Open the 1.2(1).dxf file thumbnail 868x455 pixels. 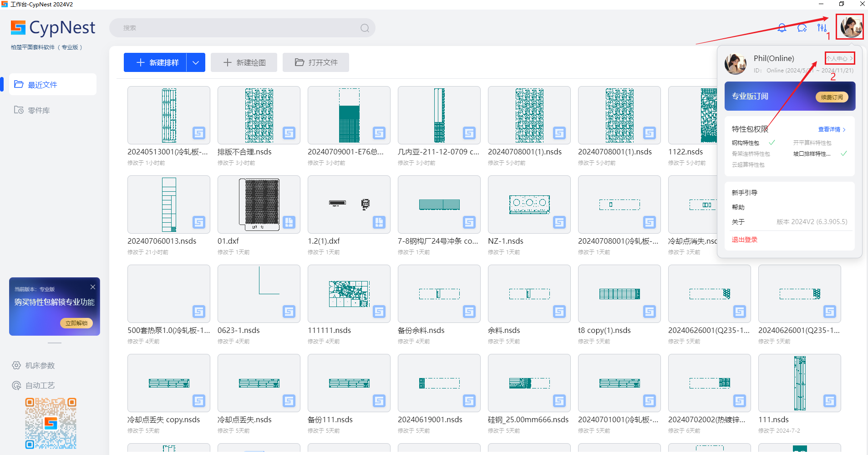[x=349, y=204]
